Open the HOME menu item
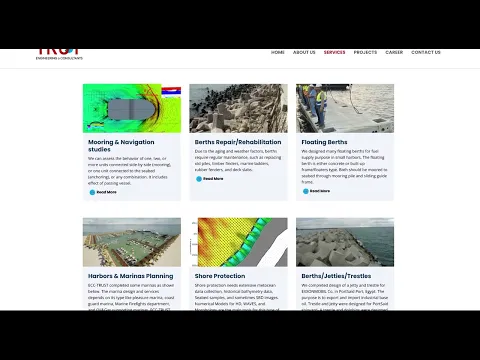480x360 pixels. point(277,52)
